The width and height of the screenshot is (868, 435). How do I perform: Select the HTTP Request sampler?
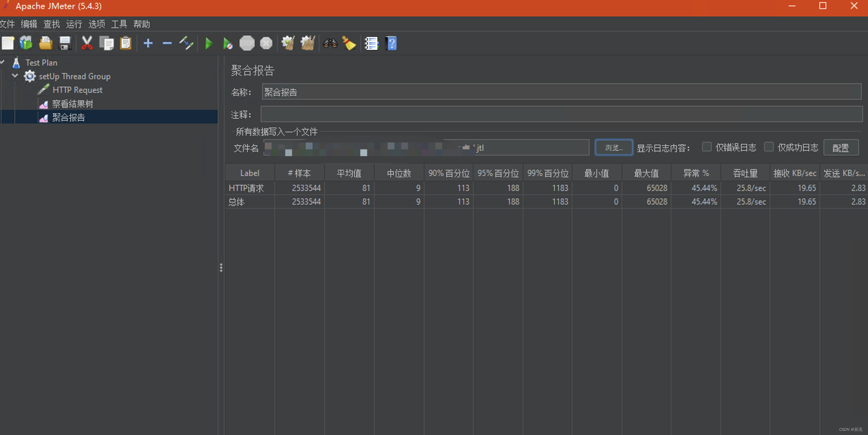[77, 90]
